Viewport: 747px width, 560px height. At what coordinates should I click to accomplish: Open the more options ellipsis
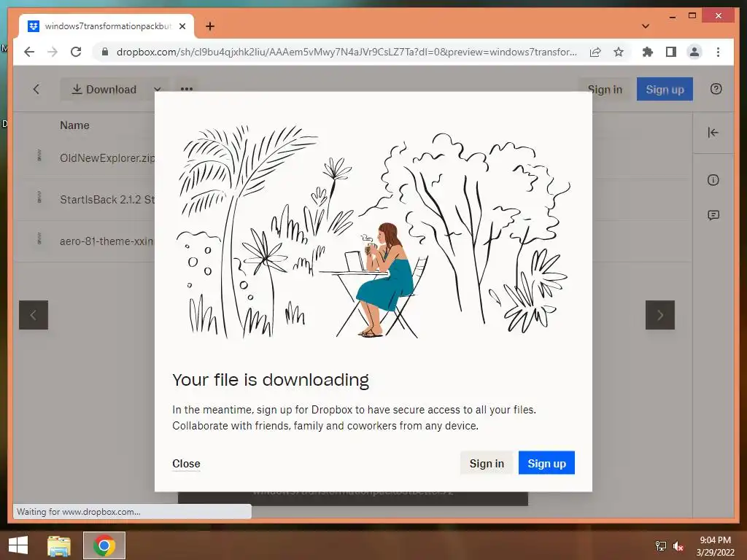(187, 88)
